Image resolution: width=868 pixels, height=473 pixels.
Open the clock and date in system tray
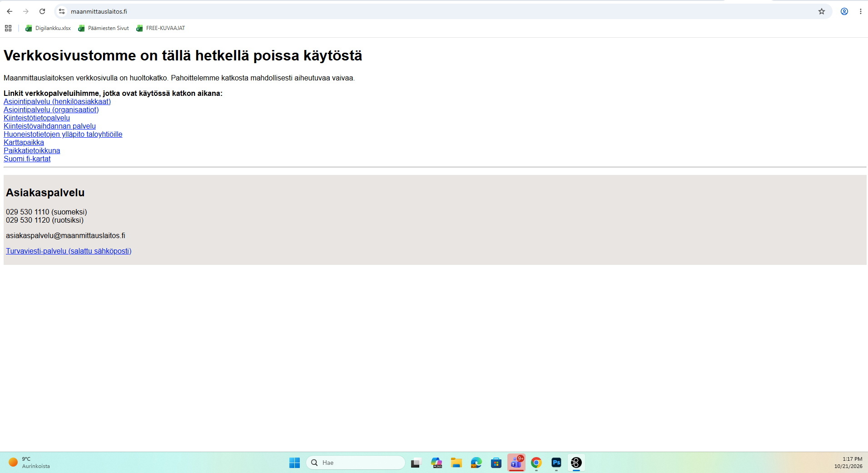(x=848, y=463)
